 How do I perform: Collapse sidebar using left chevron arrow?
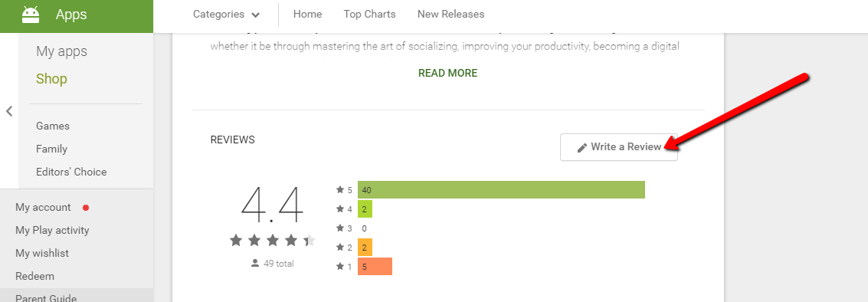9,111
